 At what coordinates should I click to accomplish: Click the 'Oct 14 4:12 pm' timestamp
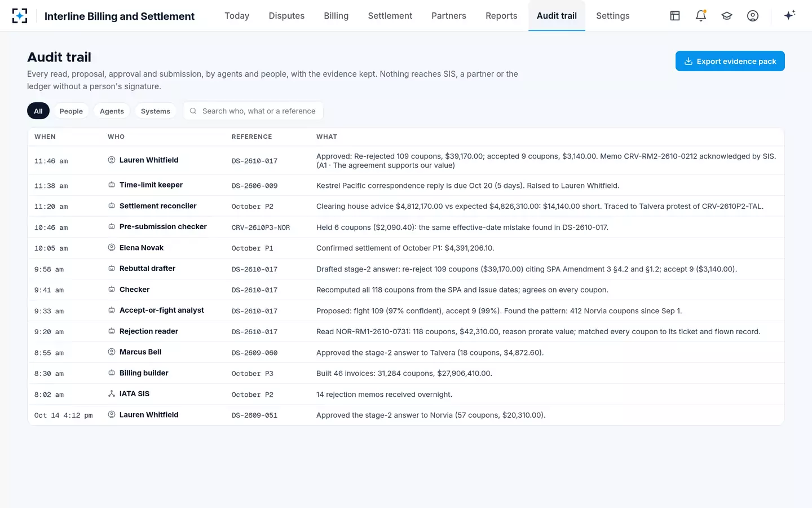[64, 415]
